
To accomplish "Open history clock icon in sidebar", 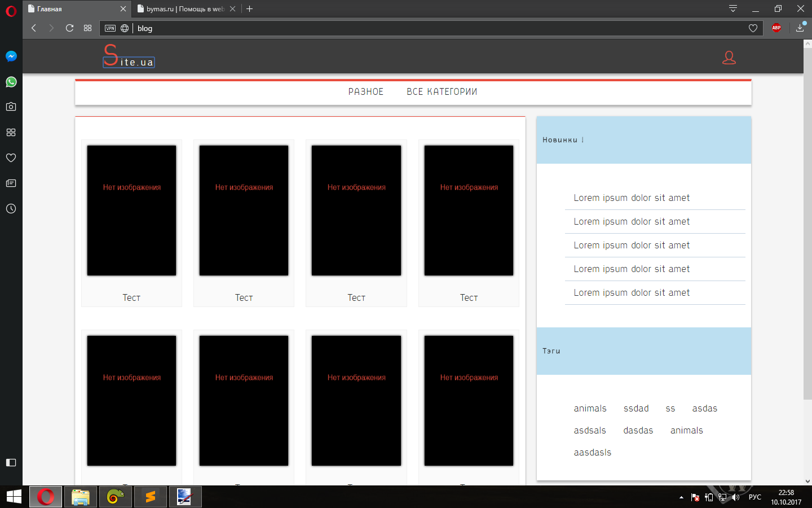I will click(11, 209).
